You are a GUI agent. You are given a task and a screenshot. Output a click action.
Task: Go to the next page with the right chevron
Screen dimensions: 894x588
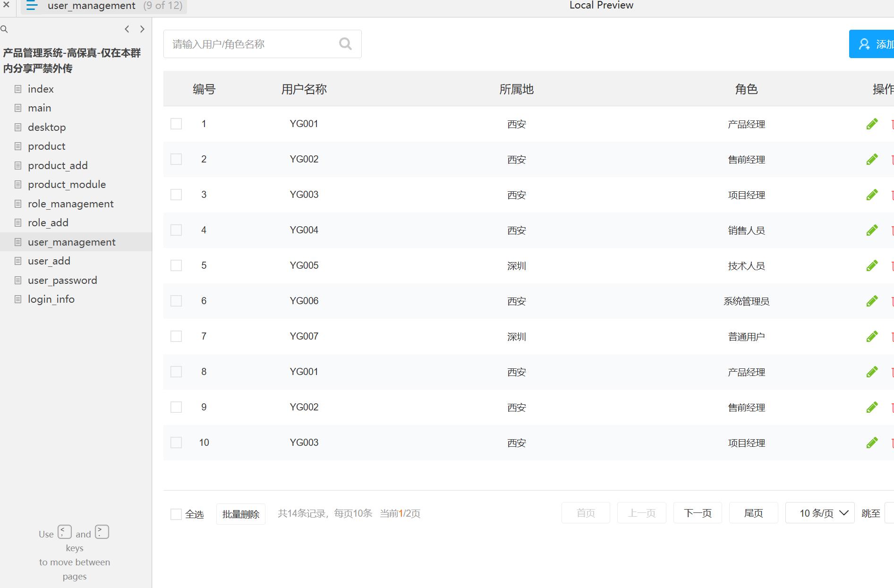[142, 29]
